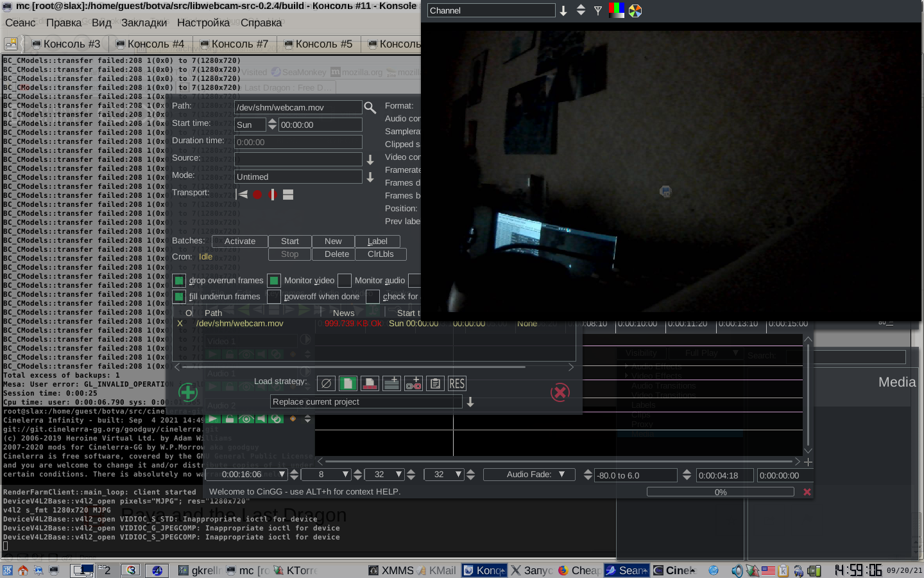Open the load strategy dropdown arrow
This screenshot has width=924, height=578.
click(x=470, y=402)
